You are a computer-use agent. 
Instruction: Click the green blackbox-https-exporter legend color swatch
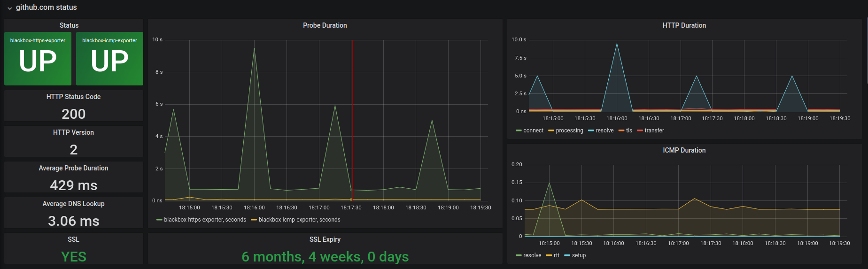click(159, 220)
